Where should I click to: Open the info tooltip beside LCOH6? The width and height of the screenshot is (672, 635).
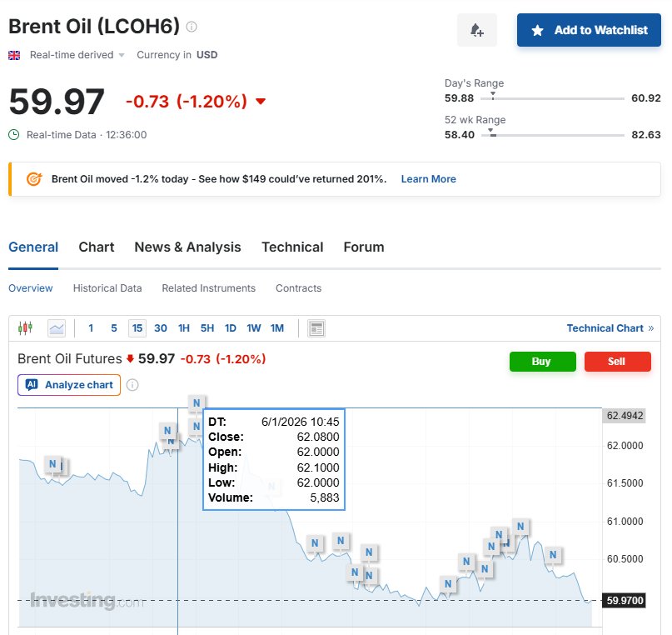click(190, 26)
